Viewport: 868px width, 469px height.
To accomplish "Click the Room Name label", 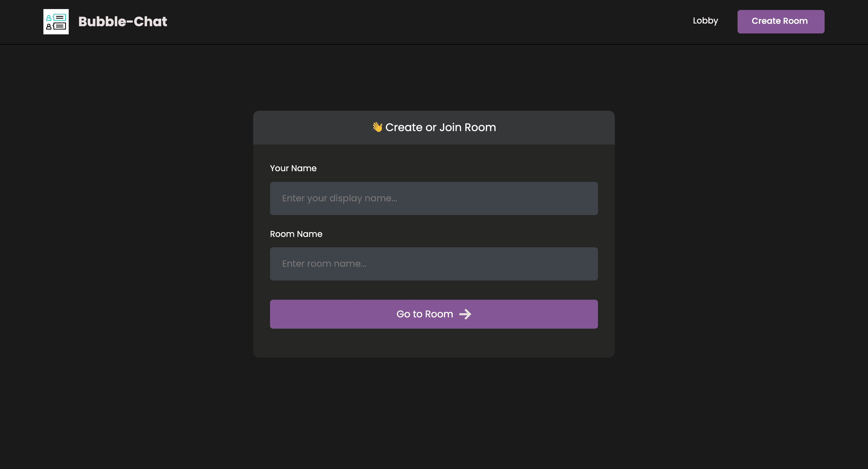I will 296,234.
